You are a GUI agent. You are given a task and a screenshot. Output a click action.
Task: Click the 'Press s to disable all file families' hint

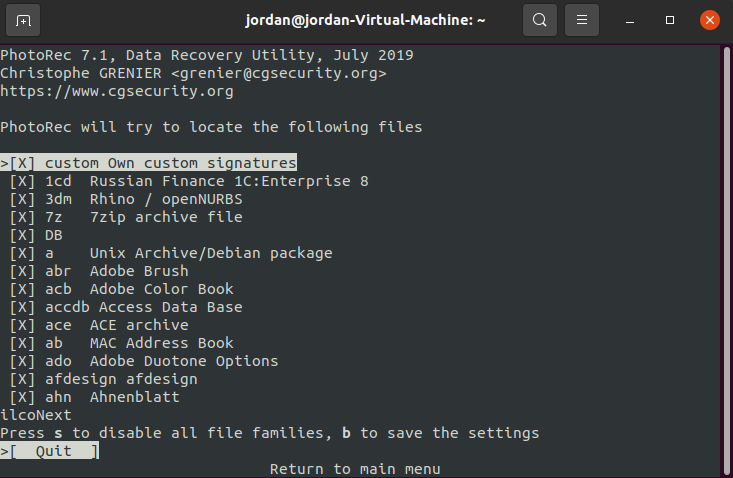[x=162, y=433]
